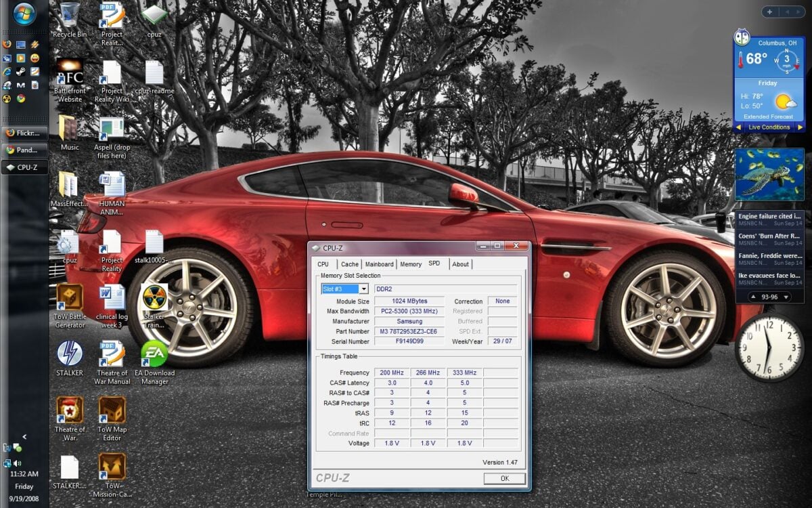Open 'Engine failure cited' news headline
The width and height of the screenshot is (812, 508).
pos(769,217)
